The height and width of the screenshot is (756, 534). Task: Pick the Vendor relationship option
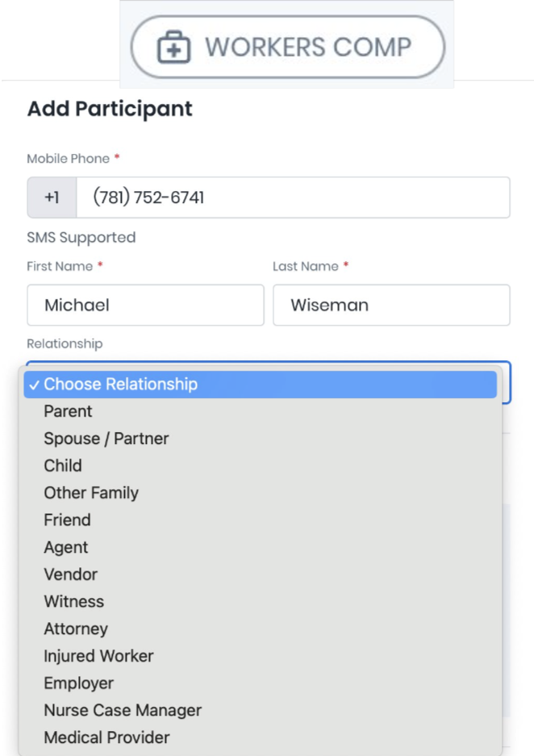coord(70,575)
